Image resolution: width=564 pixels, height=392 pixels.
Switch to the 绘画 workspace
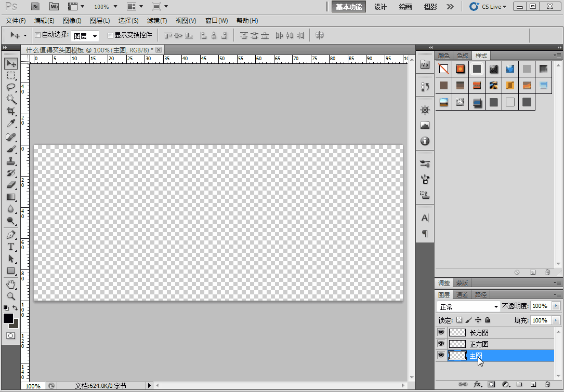(405, 7)
